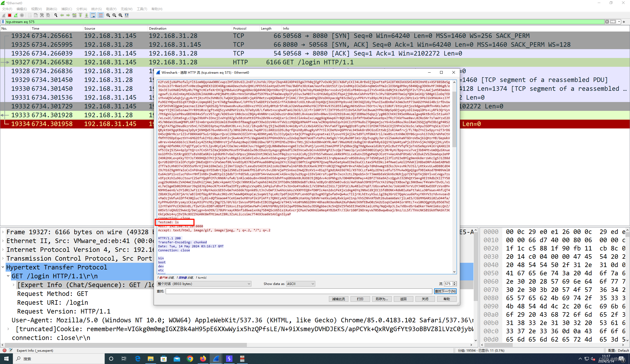Zoom in main window text

(x=108, y=15)
